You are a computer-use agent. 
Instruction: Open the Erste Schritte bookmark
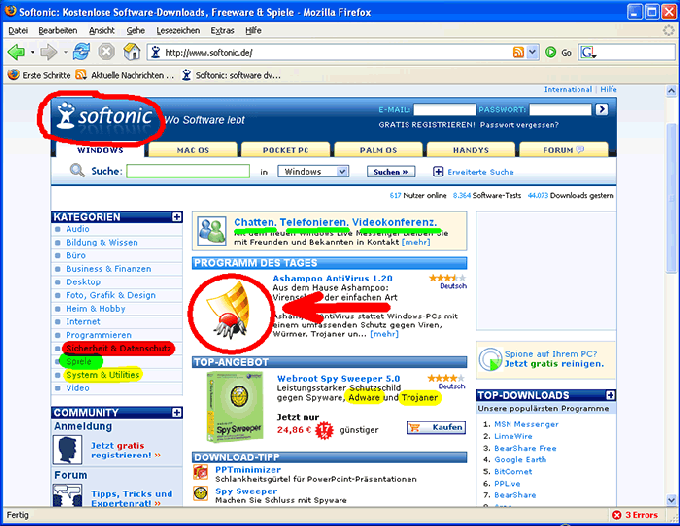[x=39, y=75]
